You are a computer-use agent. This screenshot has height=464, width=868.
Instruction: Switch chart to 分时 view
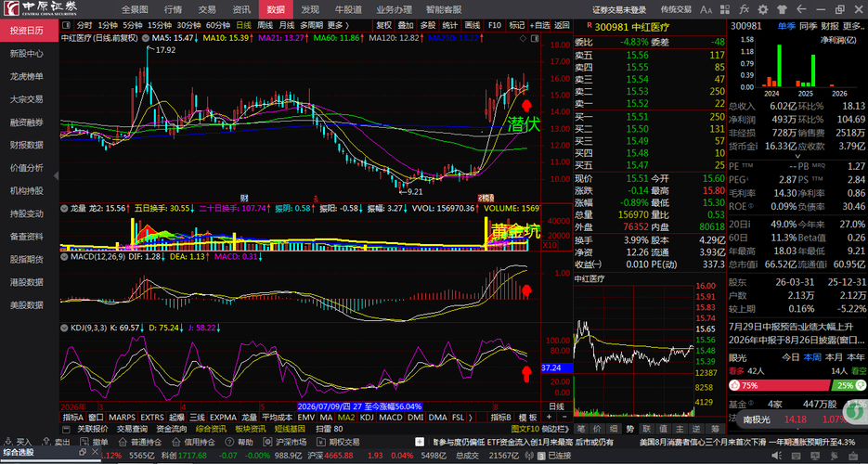click(84, 25)
